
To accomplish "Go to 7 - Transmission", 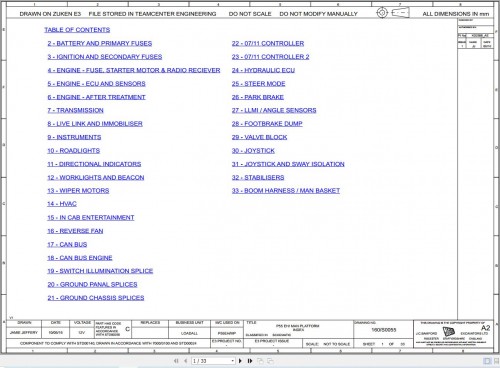I will (x=75, y=110).
